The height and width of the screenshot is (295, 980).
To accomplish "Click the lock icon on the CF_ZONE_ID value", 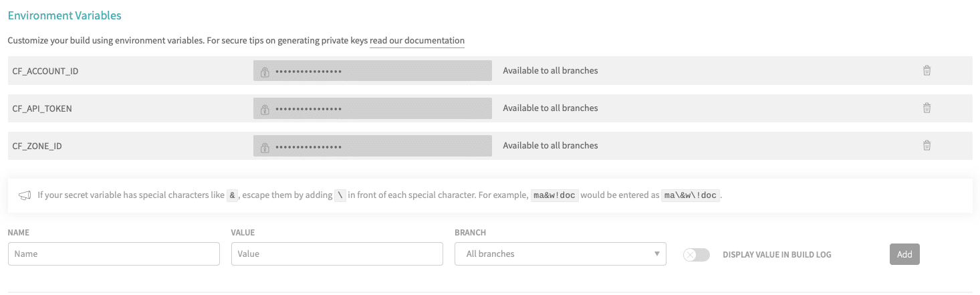I will coord(265,146).
